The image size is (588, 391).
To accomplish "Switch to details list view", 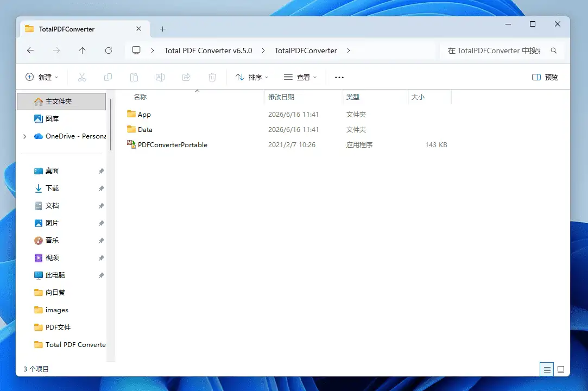I will pyautogui.click(x=547, y=369).
